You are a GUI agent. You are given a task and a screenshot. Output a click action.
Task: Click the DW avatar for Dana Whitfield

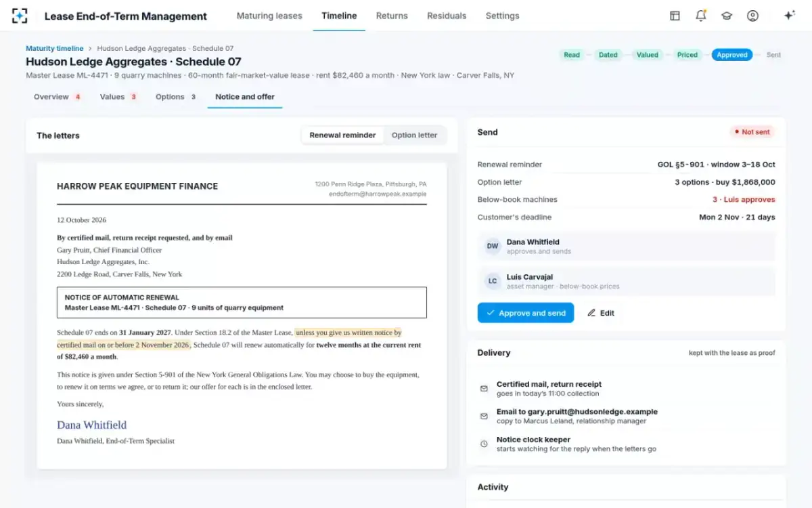(493, 247)
